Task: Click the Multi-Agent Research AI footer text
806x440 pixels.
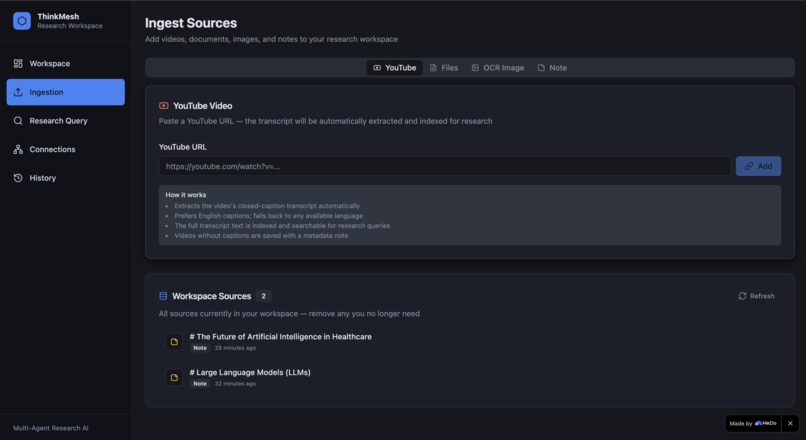Action: 50,428
